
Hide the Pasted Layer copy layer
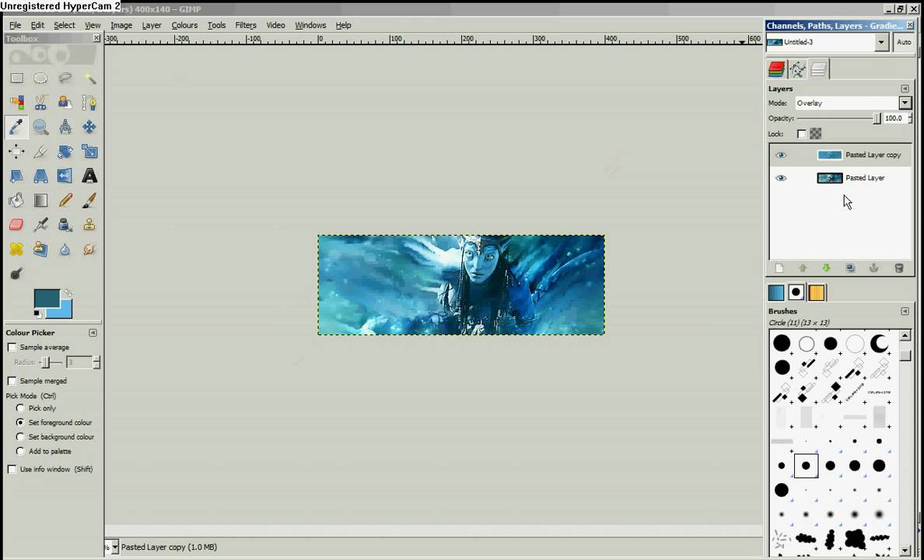click(x=781, y=155)
